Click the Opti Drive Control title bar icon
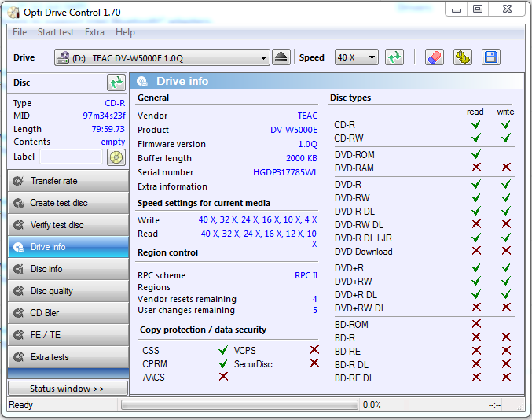 coord(13,13)
